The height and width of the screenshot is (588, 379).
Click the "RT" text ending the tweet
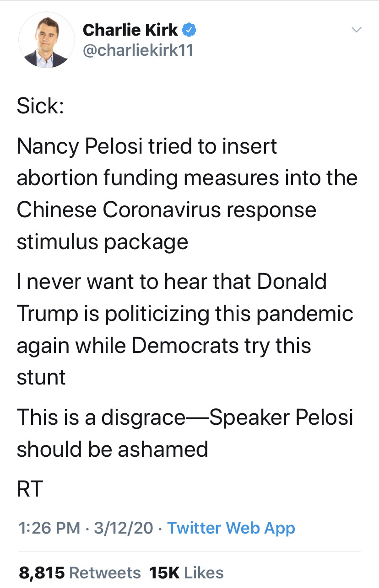point(30,489)
